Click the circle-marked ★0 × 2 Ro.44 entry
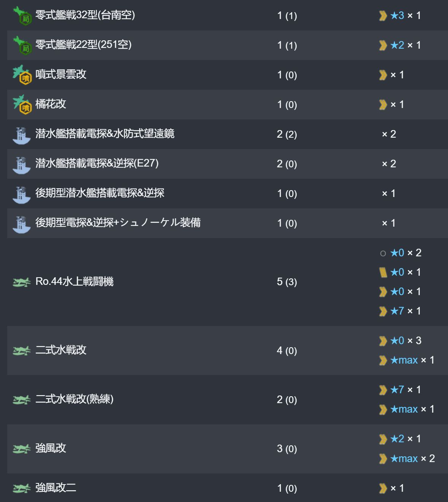Screen dimensions: 448x502 (x=401, y=253)
